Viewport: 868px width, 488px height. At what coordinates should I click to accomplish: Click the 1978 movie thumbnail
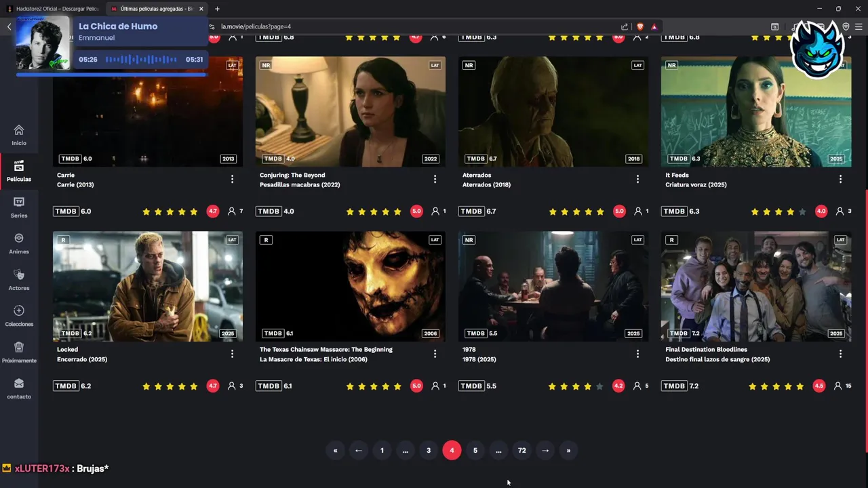point(553,286)
